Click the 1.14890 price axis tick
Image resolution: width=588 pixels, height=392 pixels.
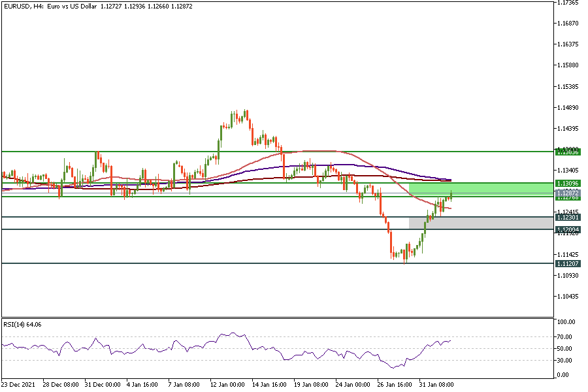(567, 108)
